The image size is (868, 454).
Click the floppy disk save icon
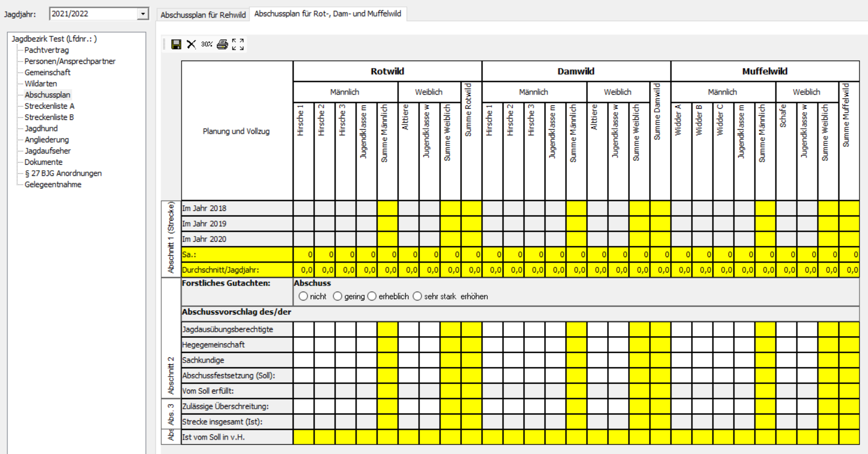[x=176, y=44]
